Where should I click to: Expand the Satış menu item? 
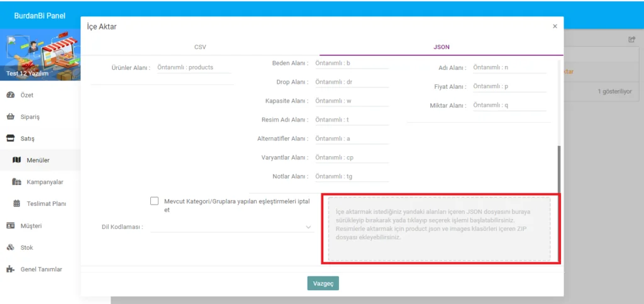[x=40, y=138]
